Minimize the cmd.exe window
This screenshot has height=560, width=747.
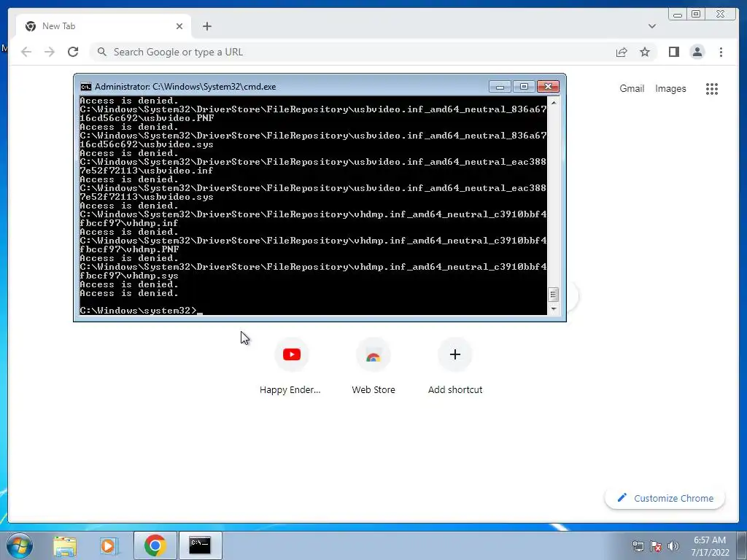500,86
